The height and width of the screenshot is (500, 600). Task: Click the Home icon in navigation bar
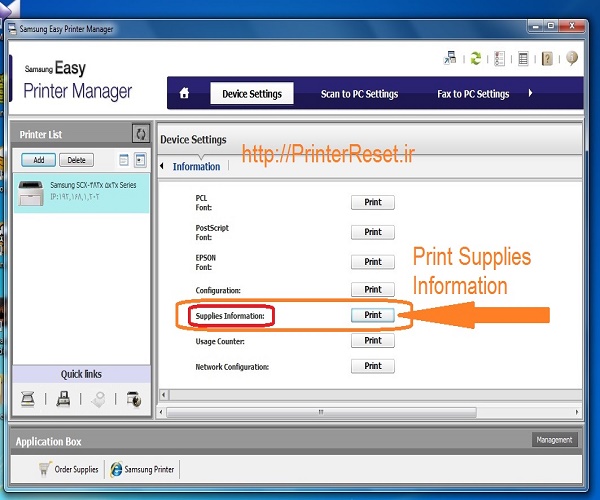click(x=184, y=93)
